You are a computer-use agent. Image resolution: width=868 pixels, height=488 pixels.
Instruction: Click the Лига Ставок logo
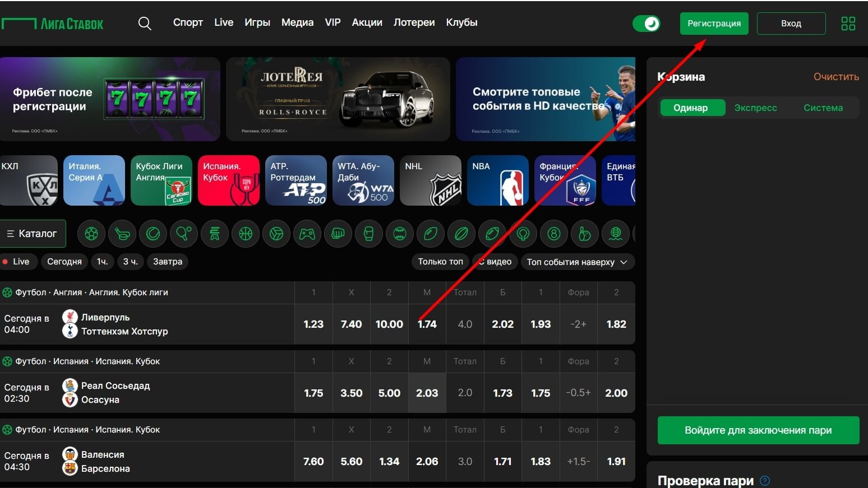[x=52, y=24]
